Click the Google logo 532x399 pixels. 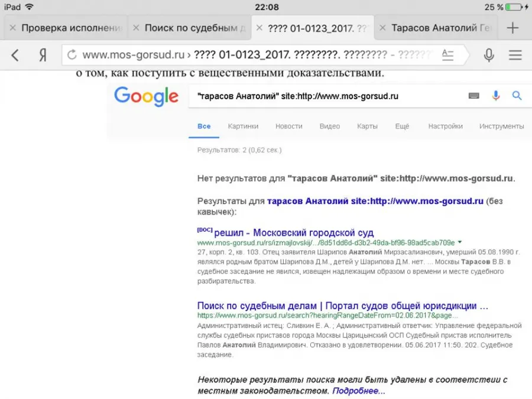pos(146,96)
